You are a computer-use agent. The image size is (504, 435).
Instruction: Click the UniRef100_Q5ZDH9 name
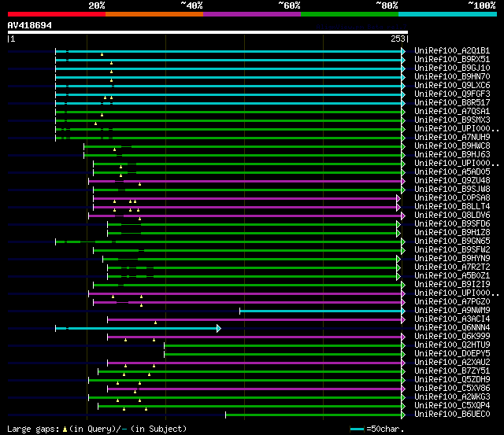tap(452, 380)
